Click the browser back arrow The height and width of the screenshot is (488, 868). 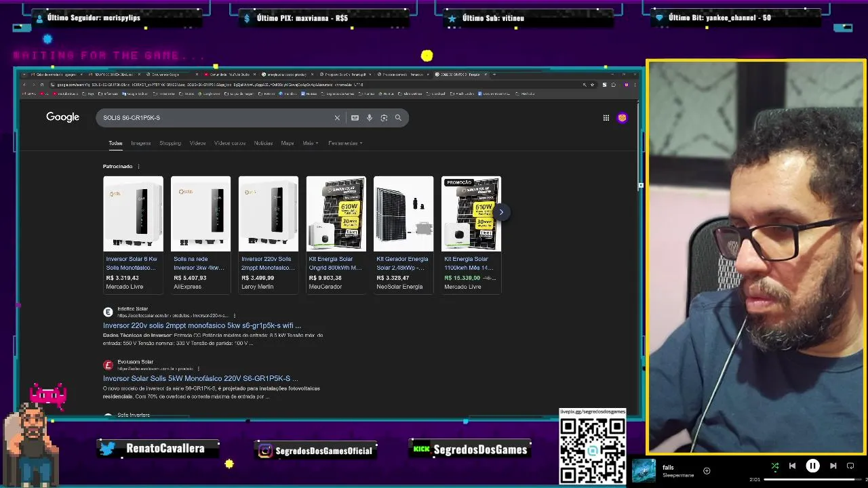24,85
